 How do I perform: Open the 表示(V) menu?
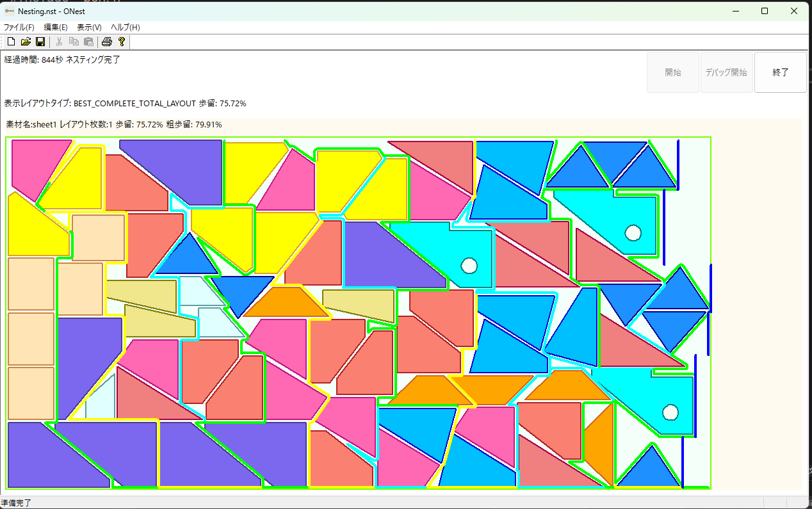[x=89, y=28]
